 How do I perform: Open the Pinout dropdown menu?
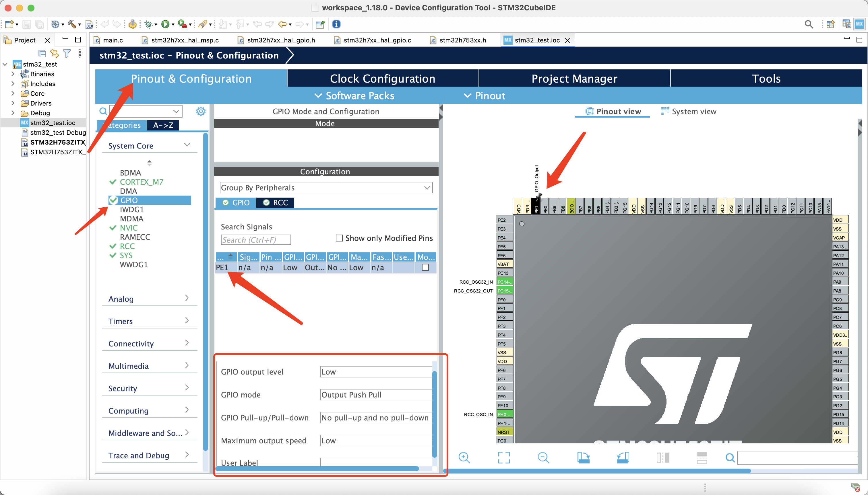point(485,96)
